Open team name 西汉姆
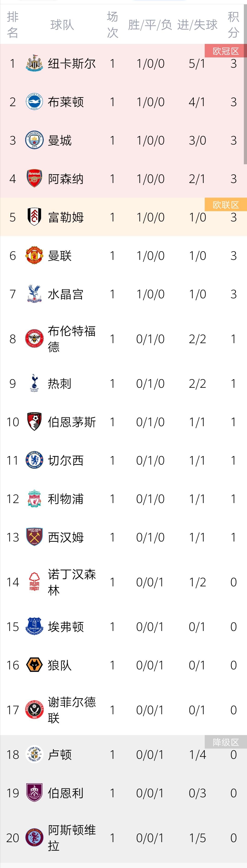 [66, 537]
